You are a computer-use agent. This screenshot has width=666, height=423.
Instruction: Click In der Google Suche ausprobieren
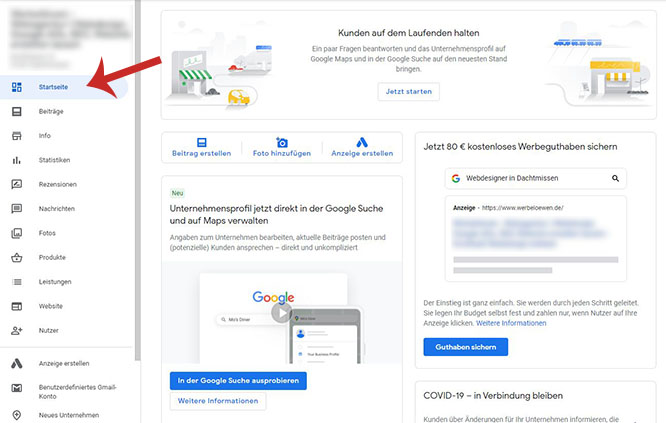click(x=238, y=381)
